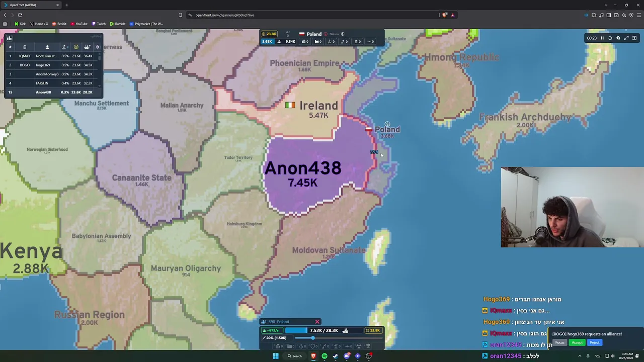Open the leaderboard chart icon
This screenshot has width=644, height=362.
(x=9, y=38)
